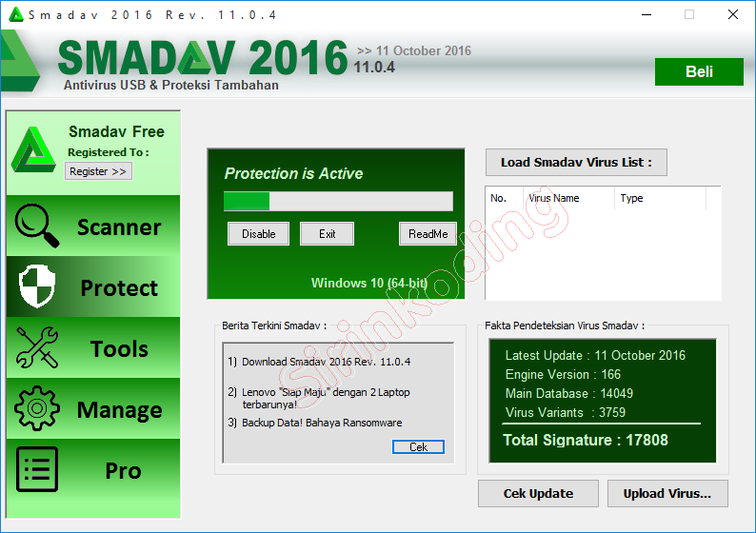Screen dimensions: 756x533
Task: Click the protection progress bar
Action: [338, 202]
